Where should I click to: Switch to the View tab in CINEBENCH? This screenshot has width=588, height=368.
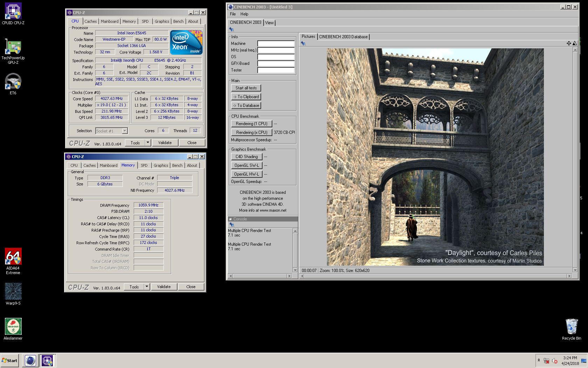[269, 23]
